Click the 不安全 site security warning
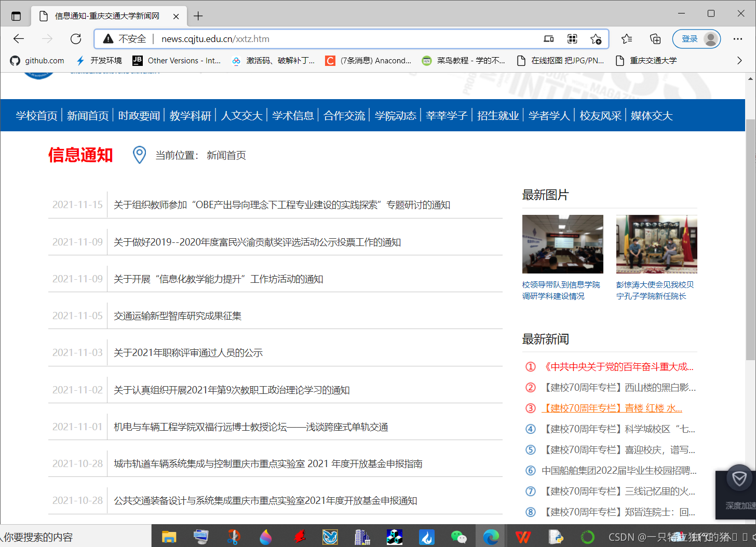 (125, 39)
